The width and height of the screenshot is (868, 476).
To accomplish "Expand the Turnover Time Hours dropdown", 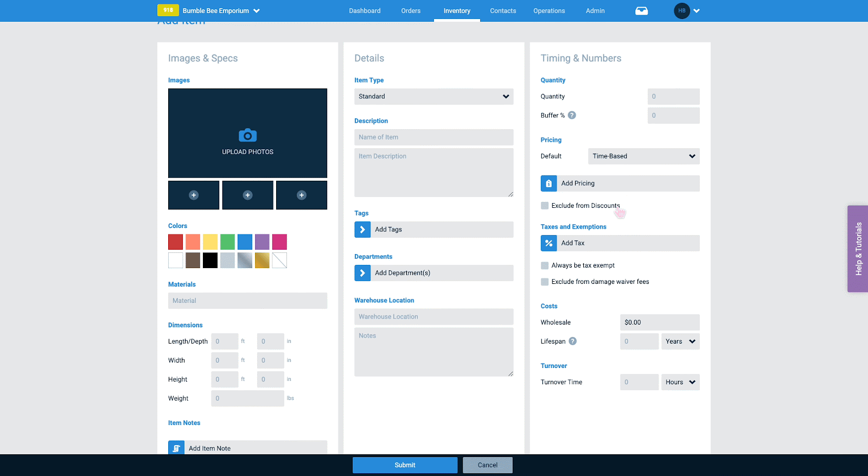I will point(680,382).
